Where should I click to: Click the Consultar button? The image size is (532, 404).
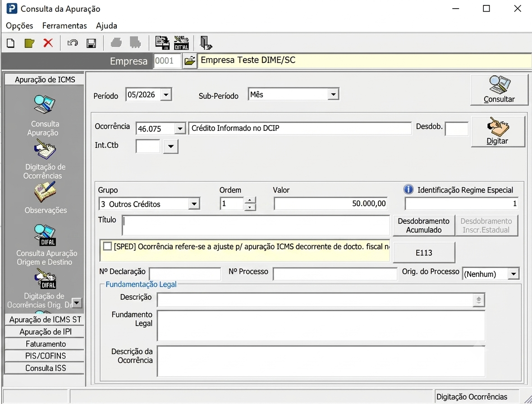click(499, 90)
